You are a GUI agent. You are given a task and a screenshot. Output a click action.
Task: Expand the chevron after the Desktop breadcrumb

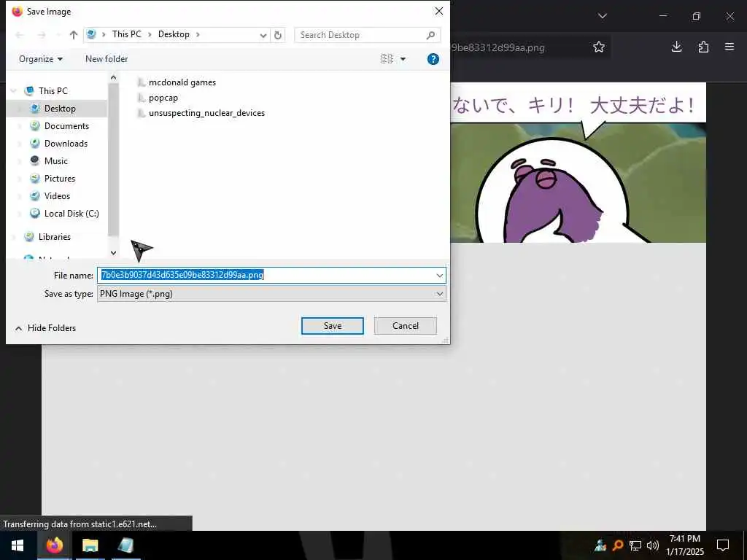(198, 35)
